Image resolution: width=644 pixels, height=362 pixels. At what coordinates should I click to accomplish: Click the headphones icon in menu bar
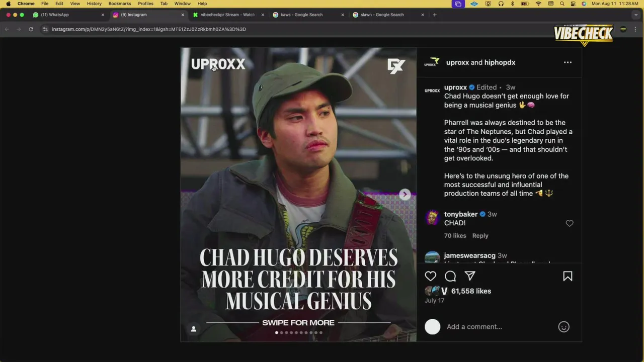pos(501,4)
